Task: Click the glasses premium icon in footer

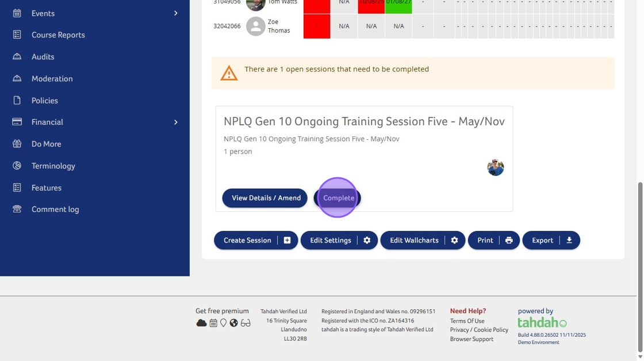Action: (x=246, y=323)
